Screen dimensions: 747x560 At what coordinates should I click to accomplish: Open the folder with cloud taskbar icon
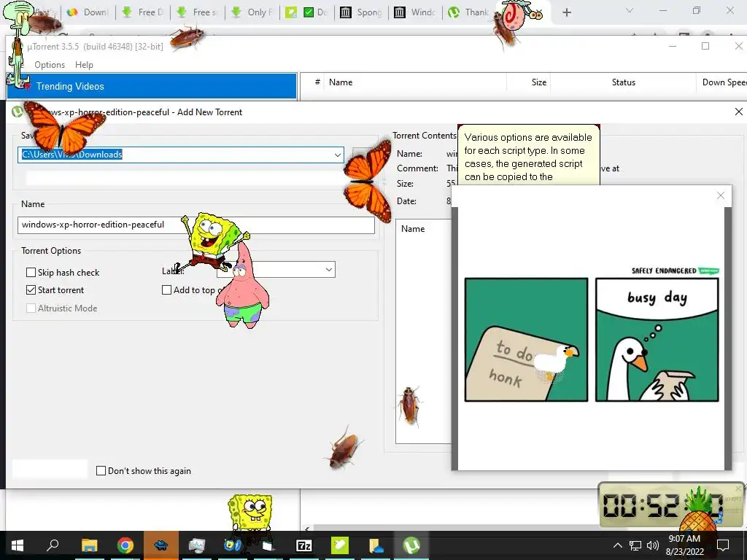pos(376,545)
